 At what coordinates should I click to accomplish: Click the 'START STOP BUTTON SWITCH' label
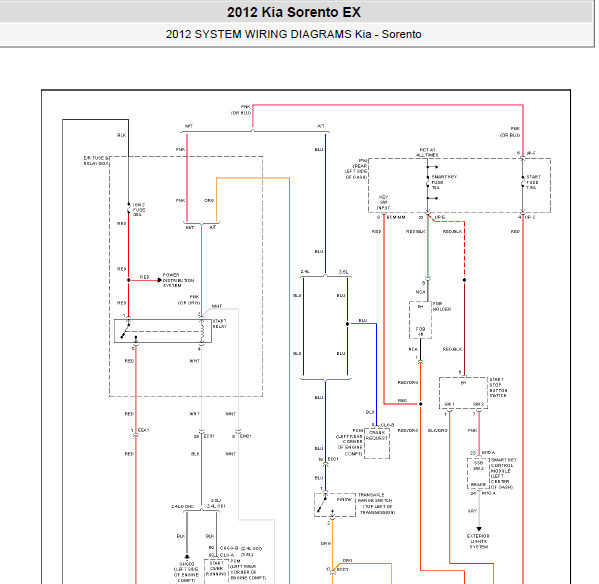tap(498, 388)
